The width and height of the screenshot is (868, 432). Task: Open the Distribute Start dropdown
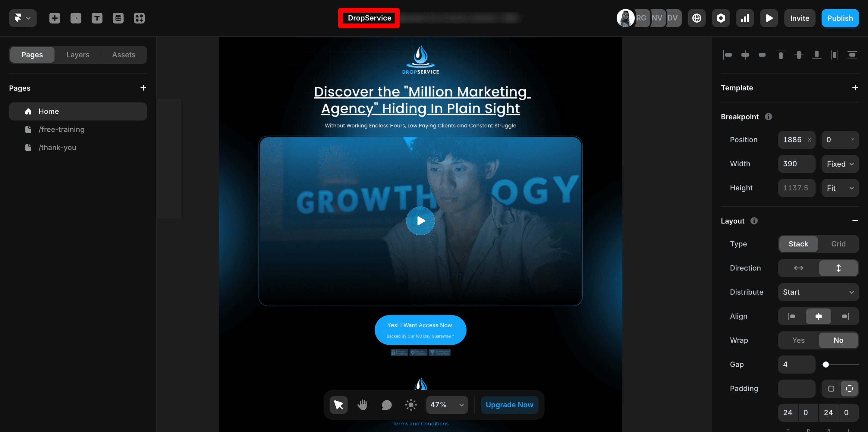(x=818, y=292)
